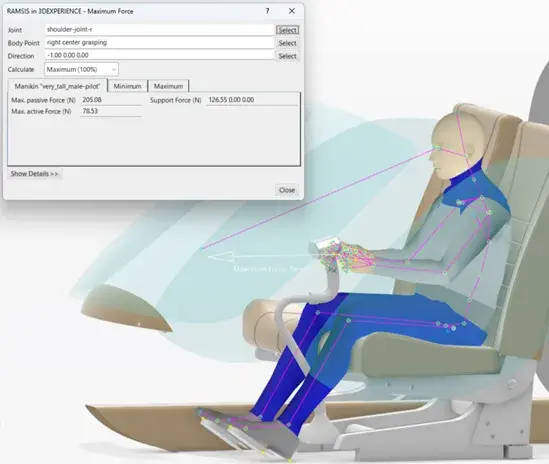Switch to the Minimum tab
Viewport: 549px width, 464px height.
pos(127,86)
